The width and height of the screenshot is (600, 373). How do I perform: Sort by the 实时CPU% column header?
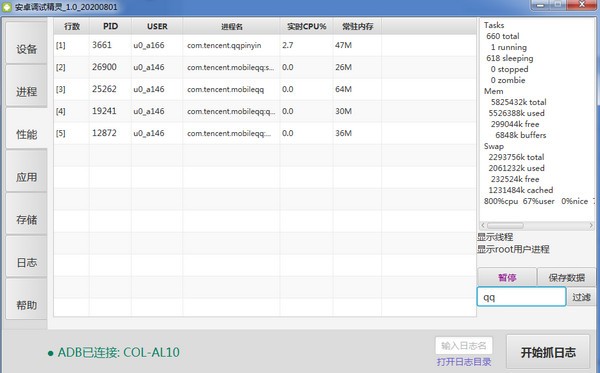point(307,26)
